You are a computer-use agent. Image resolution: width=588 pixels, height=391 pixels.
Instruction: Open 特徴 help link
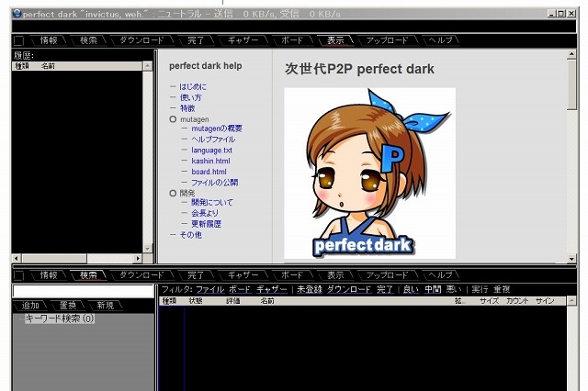(x=187, y=108)
